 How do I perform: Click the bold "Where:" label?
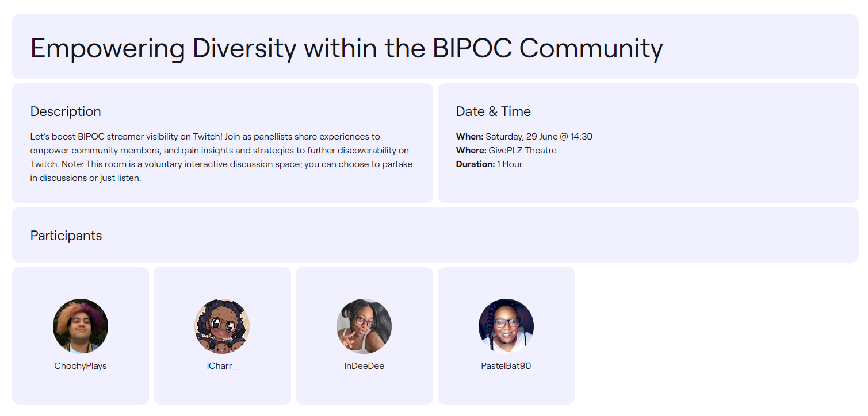pos(471,151)
